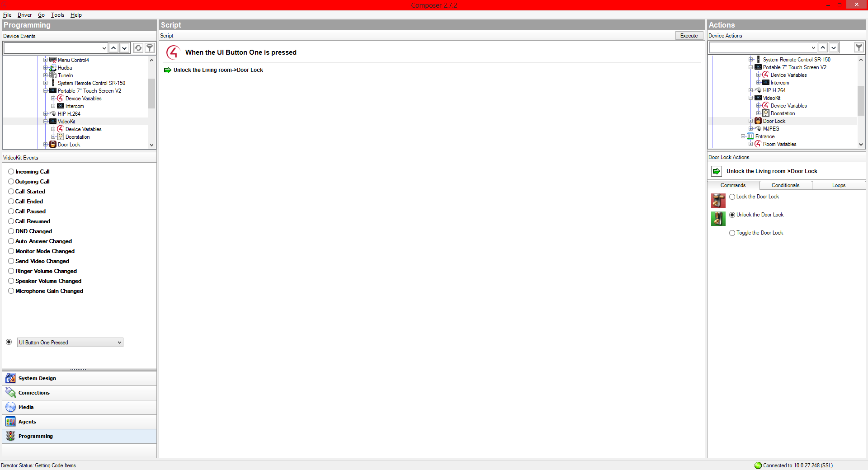This screenshot has height=470, width=868.
Task: Open the Tools menu
Action: click(57, 15)
